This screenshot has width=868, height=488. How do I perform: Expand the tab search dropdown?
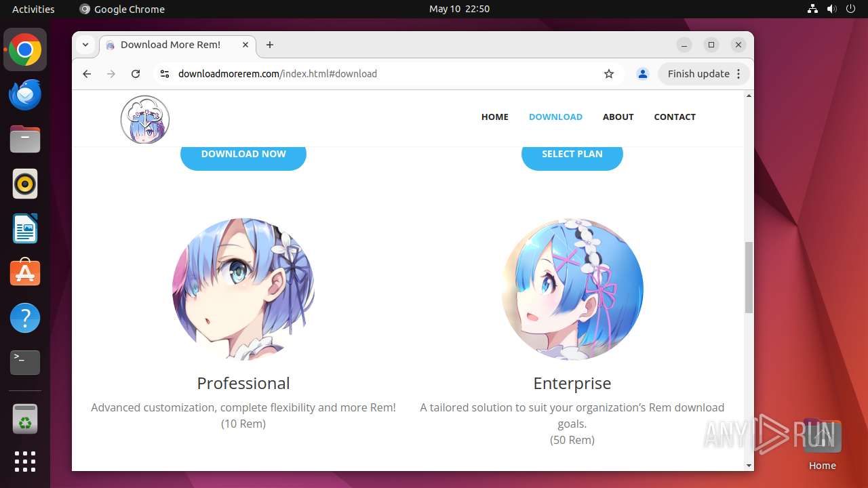tap(85, 45)
